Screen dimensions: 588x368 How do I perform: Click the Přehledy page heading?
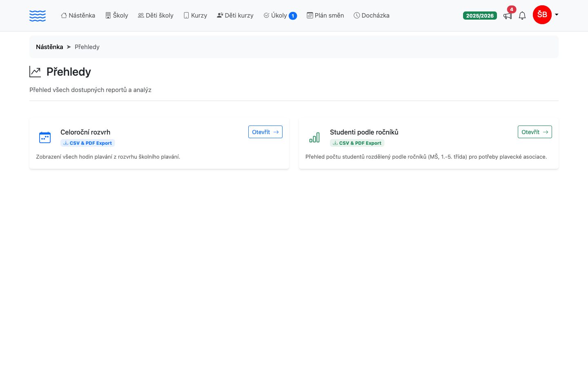point(69,72)
